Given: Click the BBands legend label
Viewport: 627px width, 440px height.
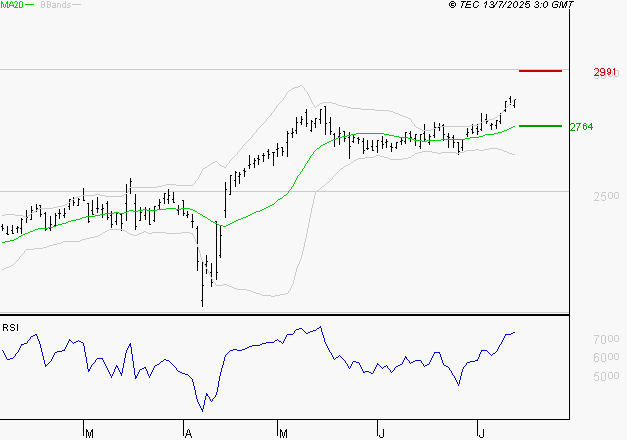Looking at the screenshot, I should pos(56,4).
